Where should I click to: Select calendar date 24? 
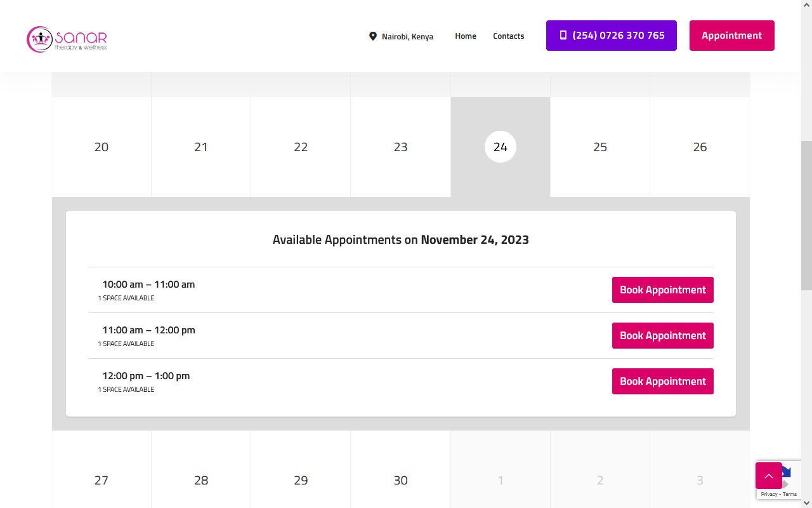[x=501, y=147]
